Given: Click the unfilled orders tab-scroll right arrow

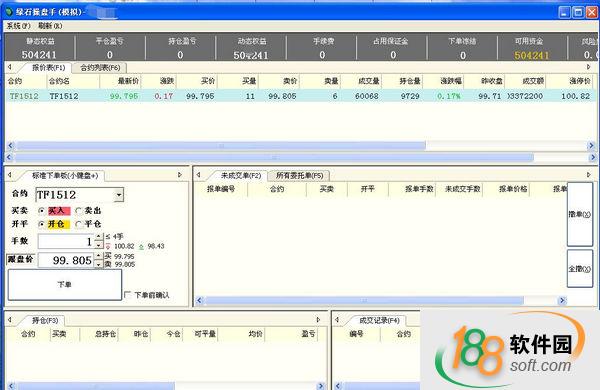Looking at the screenshot, I should click(x=589, y=175).
